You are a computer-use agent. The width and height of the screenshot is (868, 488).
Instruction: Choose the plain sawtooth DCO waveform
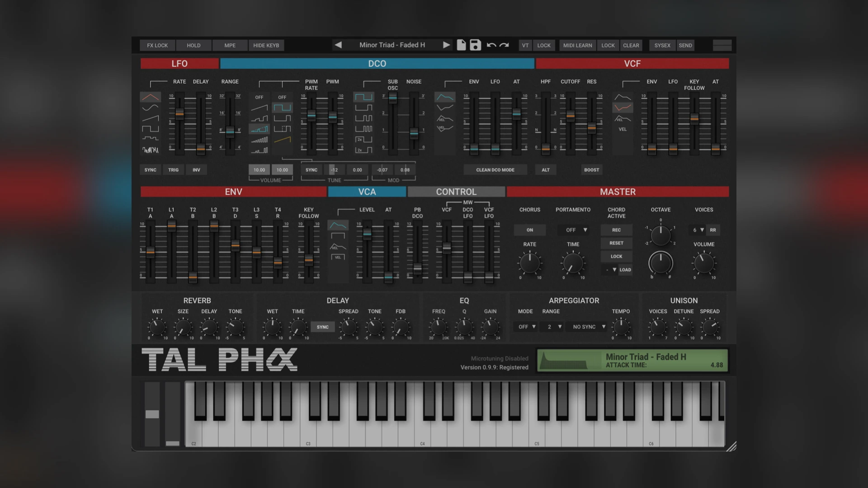coord(259,108)
